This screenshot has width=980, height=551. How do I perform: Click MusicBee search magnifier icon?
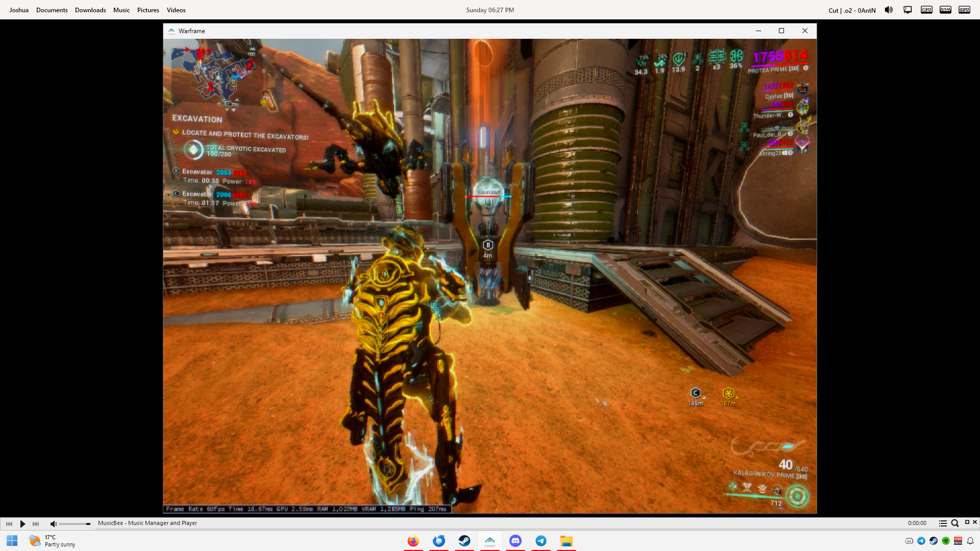(x=954, y=523)
